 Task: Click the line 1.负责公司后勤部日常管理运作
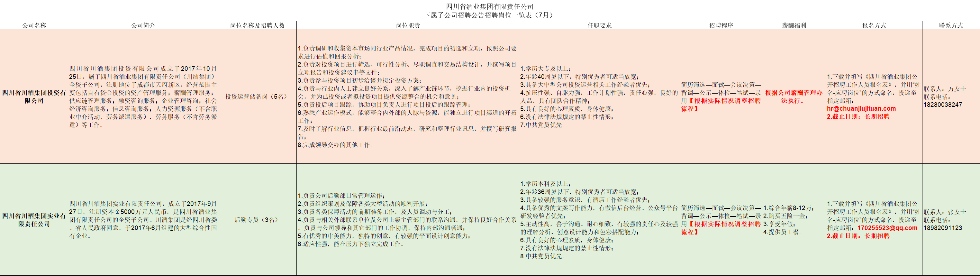(342, 196)
